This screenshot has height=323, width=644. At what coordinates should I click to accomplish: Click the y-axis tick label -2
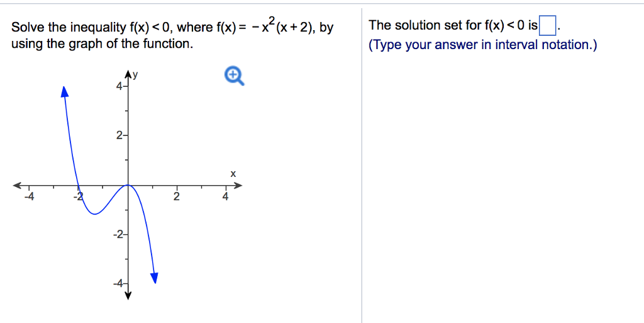coord(118,235)
